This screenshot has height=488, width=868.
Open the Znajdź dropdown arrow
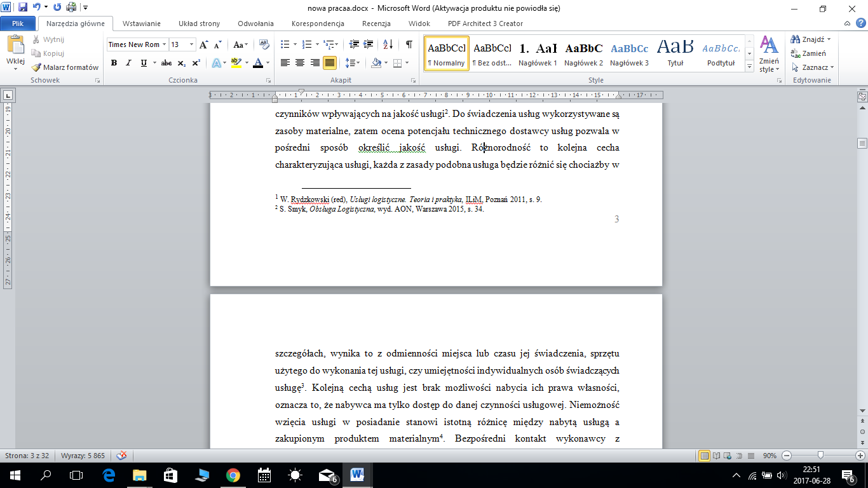[x=829, y=39]
